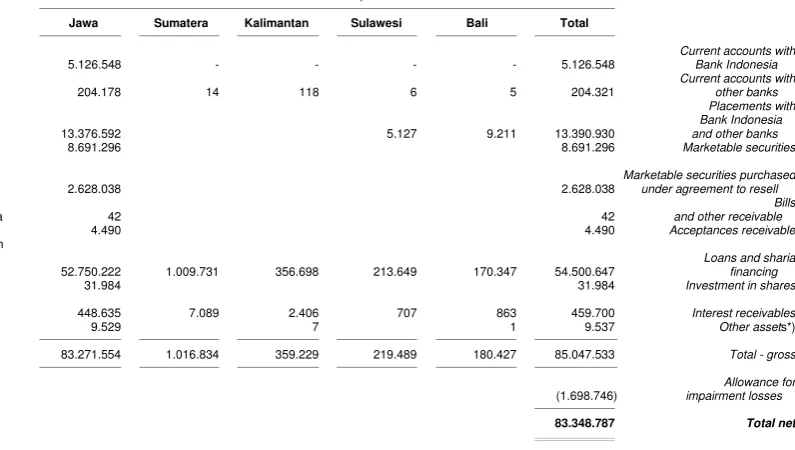The width and height of the screenshot is (795, 450).
Task: Click the Sulawesi column header
Action: click(x=376, y=23)
